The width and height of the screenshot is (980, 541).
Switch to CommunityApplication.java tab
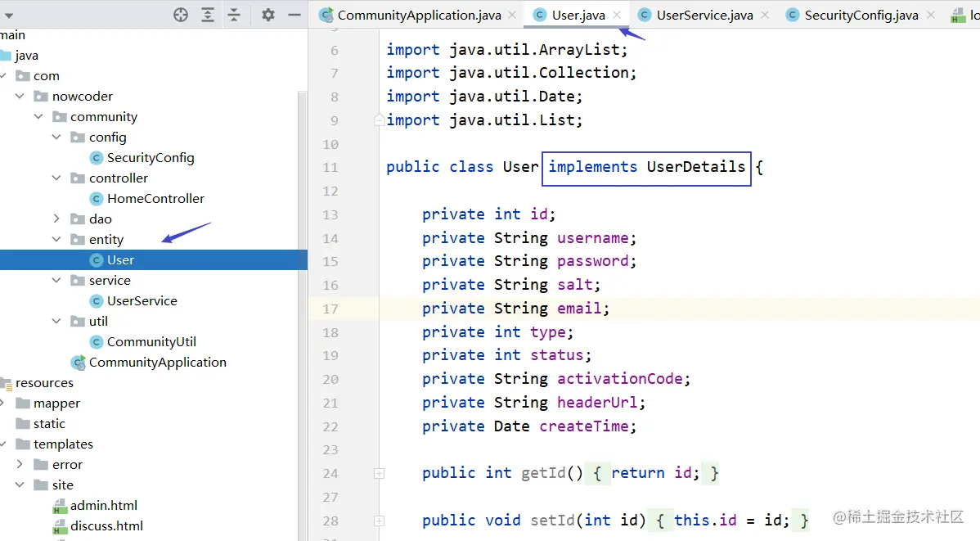click(x=420, y=15)
